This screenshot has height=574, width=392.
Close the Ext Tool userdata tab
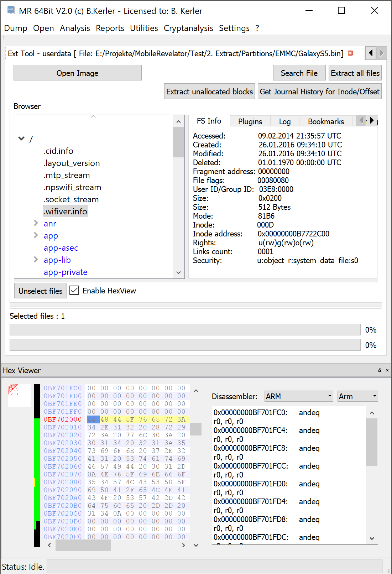(350, 53)
